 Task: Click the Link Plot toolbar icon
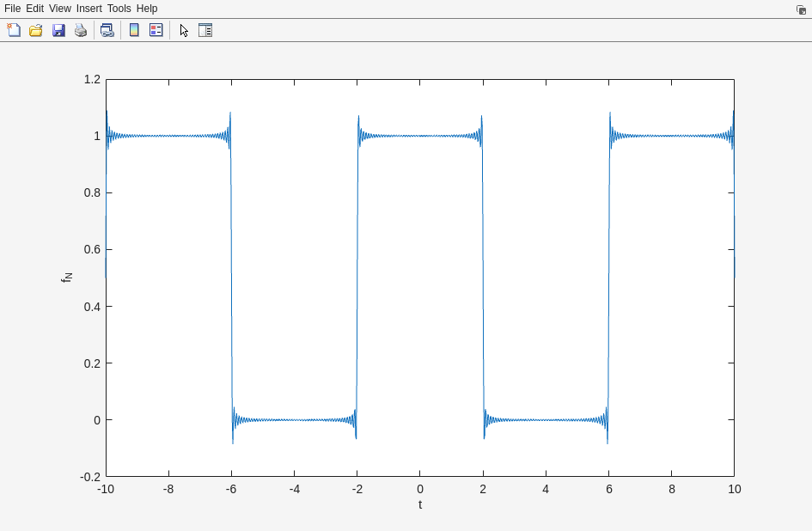pos(107,30)
